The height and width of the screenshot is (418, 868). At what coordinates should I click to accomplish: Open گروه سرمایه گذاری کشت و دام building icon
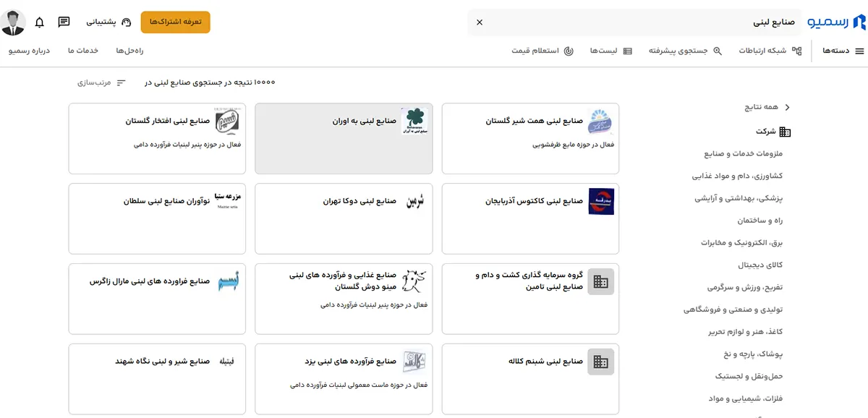(600, 282)
